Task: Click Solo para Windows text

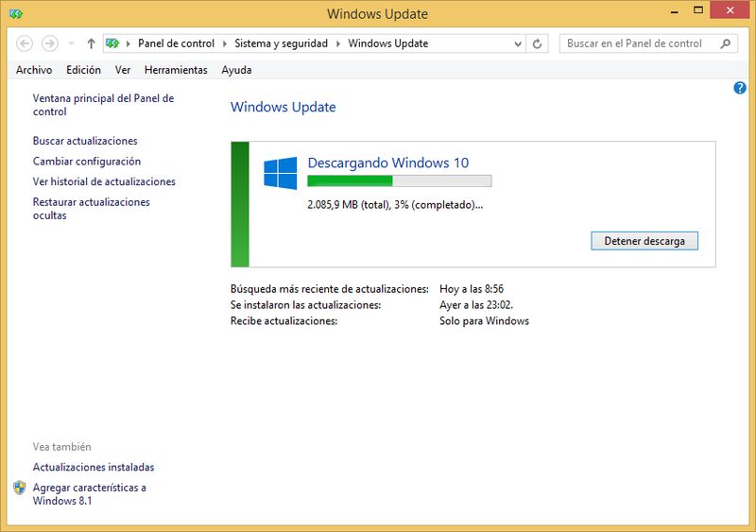Action: coord(484,320)
